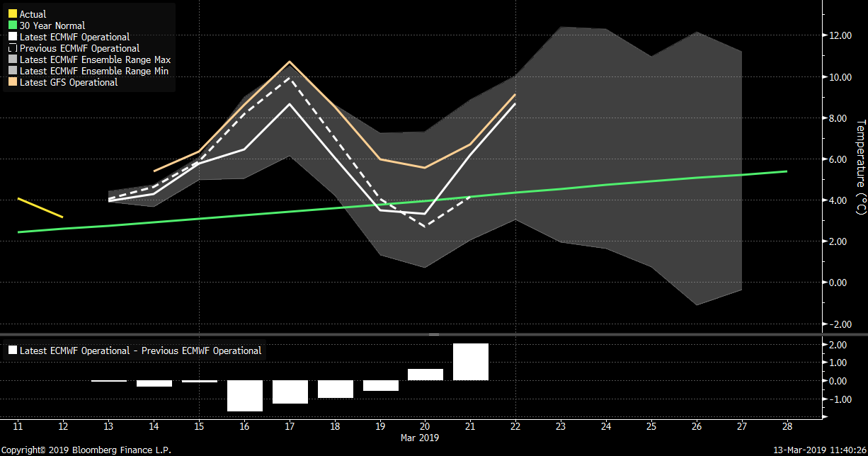The image size is (868, 456).
Task: Click date 22 on the x-axis
Action: point(515,426)
